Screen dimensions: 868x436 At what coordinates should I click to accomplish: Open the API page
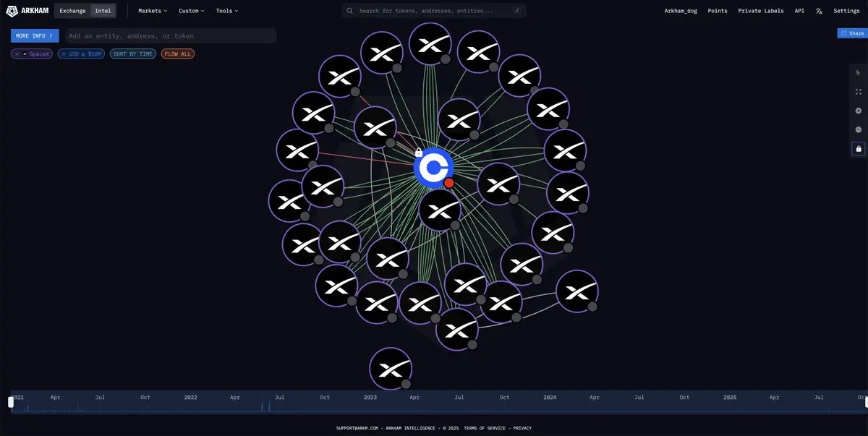point(799,11)
